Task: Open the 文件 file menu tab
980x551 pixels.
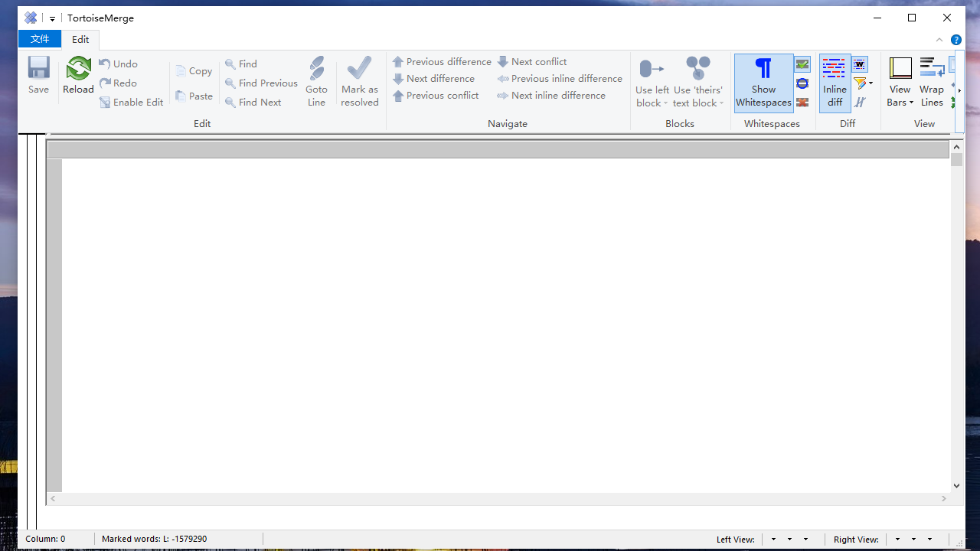Action: click(x=40, y=39)
